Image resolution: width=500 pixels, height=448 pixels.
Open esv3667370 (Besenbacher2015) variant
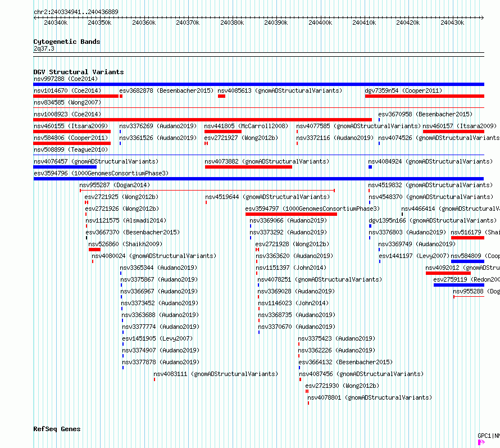pyautogui.click(x=133, y=232)
